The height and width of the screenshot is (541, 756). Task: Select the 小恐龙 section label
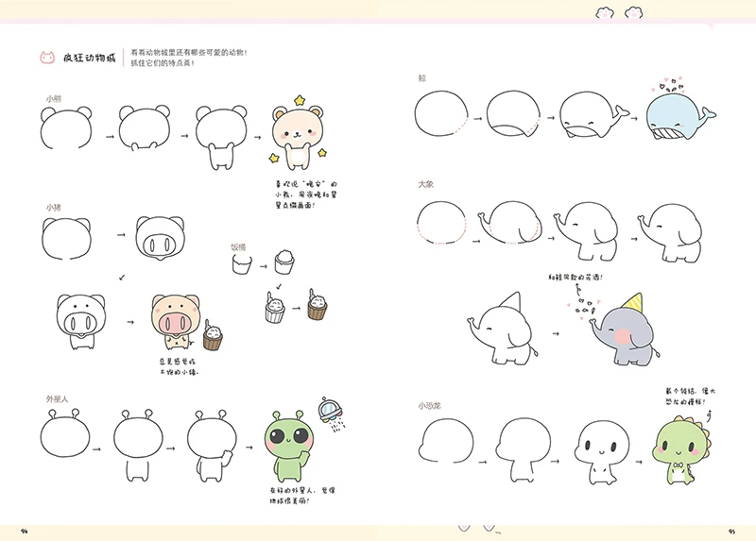point(430,406)
